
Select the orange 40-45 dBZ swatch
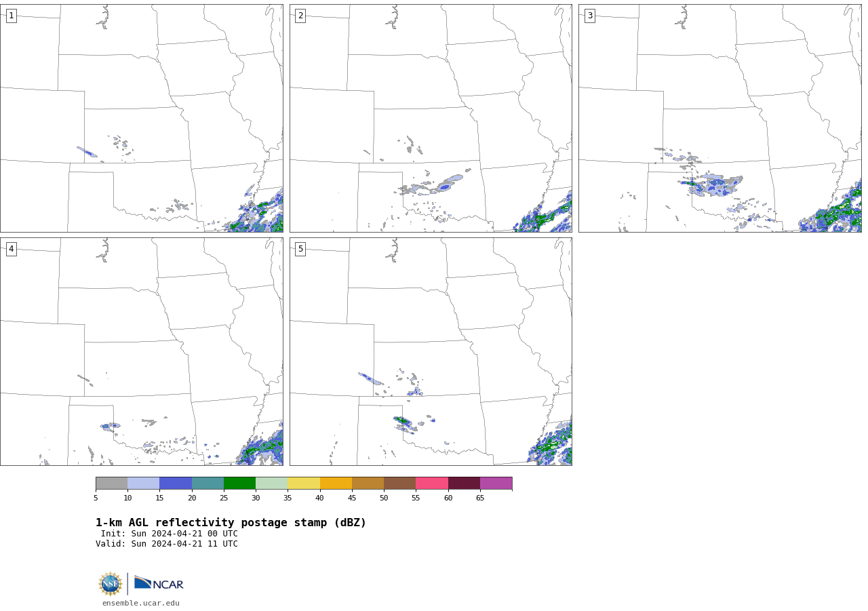[336, 483]
